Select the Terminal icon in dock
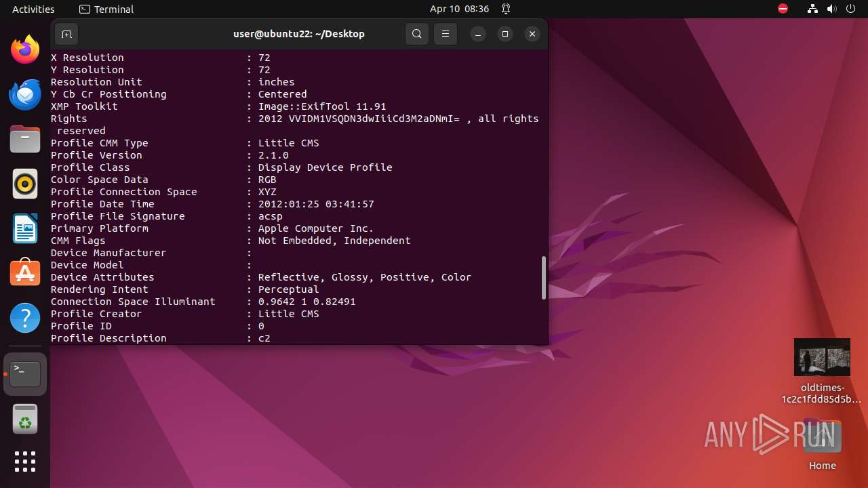Image resolution: width=868 pixels, height=488 pixels. pos(25,373)
